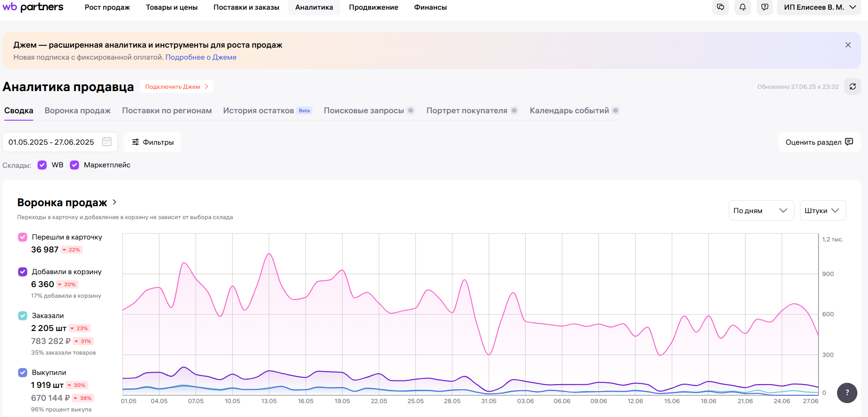Switch to the Сводка tab
Viewport: 868px width, 417px height.
[x=18, y=110]
